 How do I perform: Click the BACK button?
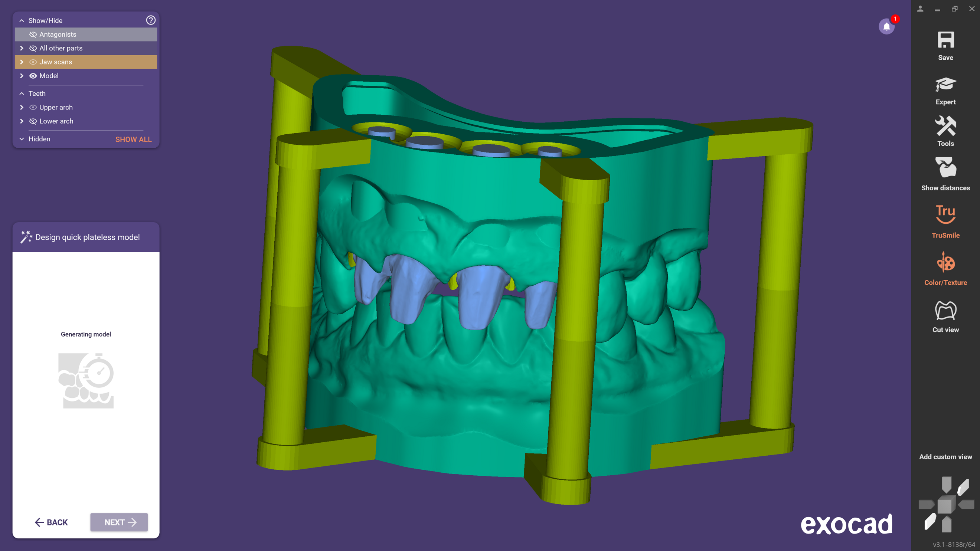(x=51, y=522)
